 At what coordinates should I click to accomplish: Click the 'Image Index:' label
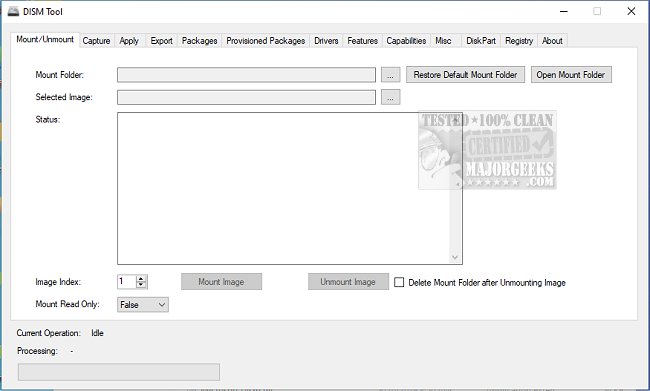tap(58, 282)
